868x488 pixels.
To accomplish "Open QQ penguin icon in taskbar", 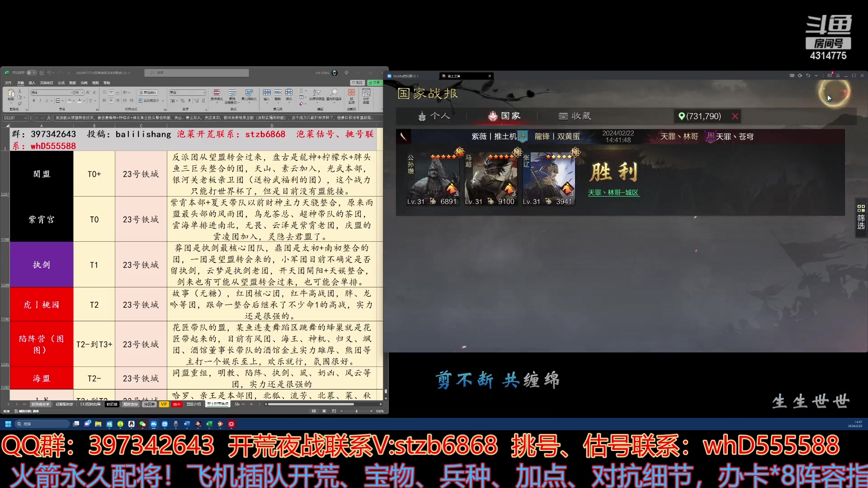I will (131, 424).
